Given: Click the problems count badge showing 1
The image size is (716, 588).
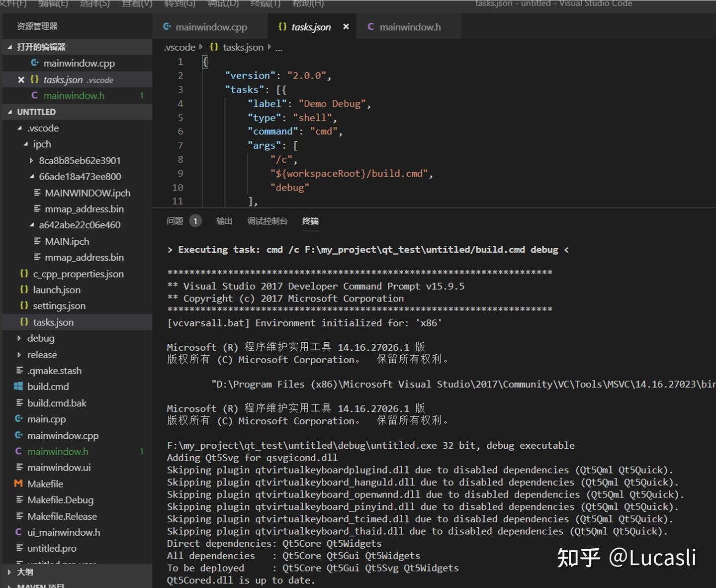Looking at the screenshot, I should (195, 221).
